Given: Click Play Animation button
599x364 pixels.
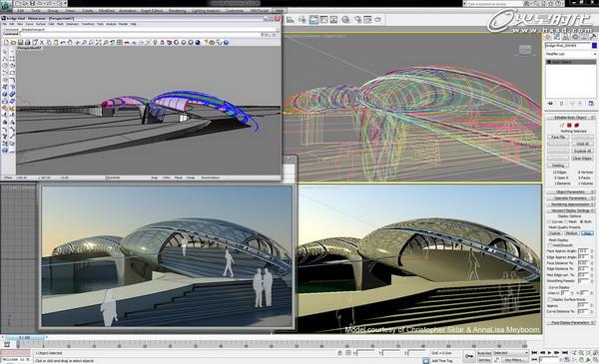Looking at the screenshot, I should click(550, 353).
